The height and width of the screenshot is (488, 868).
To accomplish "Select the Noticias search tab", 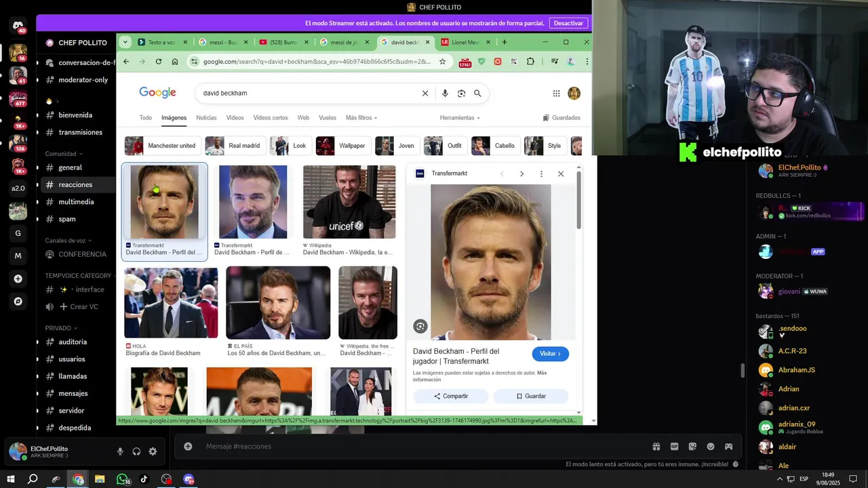I will 206,118.
